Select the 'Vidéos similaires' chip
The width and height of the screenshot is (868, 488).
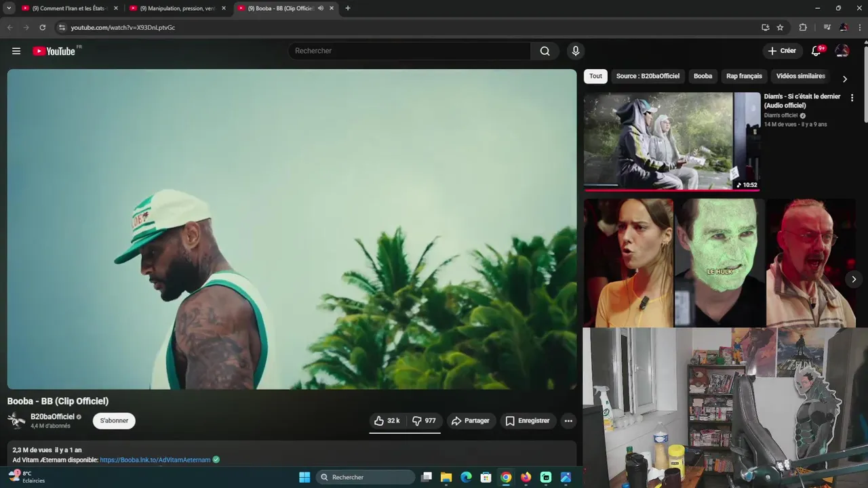click(800, 76)
